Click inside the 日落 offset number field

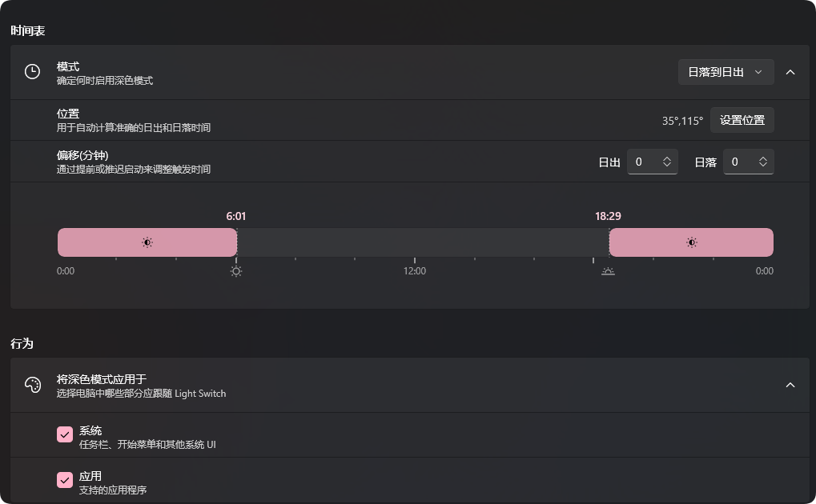click(742, 162)
